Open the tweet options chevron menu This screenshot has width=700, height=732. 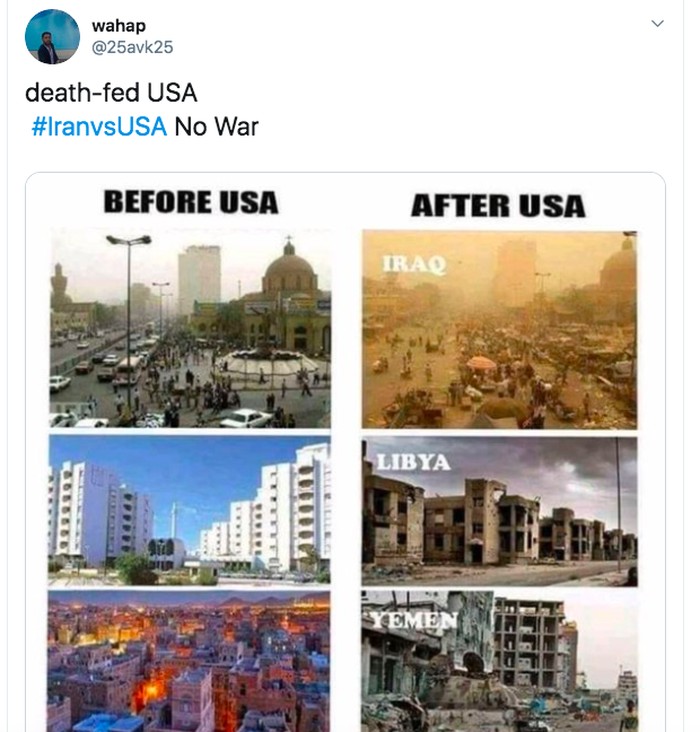click(x=658, y=23)
